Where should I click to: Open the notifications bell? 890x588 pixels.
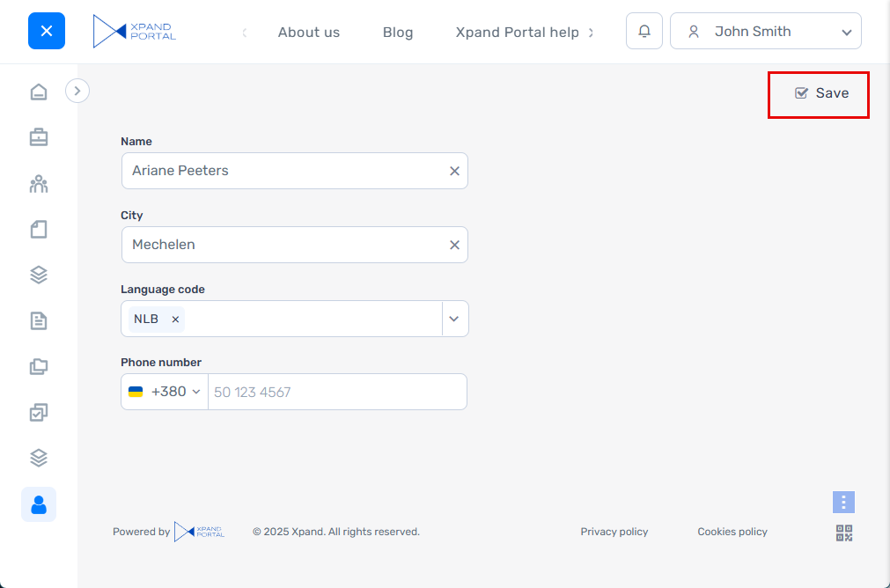pyautogui.click(x=644, y=31)
